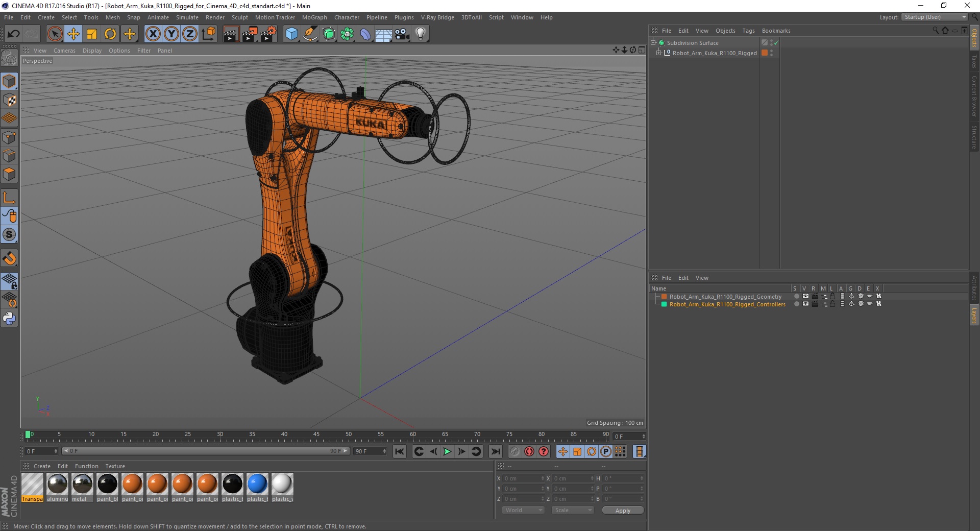Open the Layout Startup dropdown
980x531 pixels.
(935, 17)
